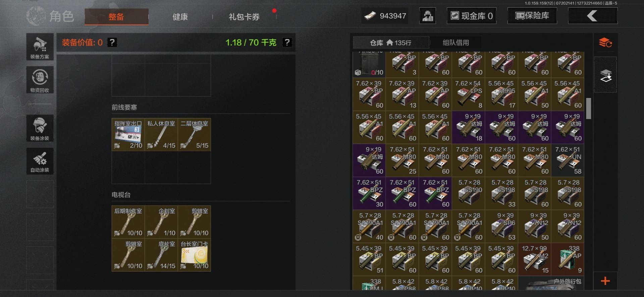Switch to the 礼包卡券 tab
This screenshot has height=297, width=644.
pyautogui.click(x=244, y=17)
